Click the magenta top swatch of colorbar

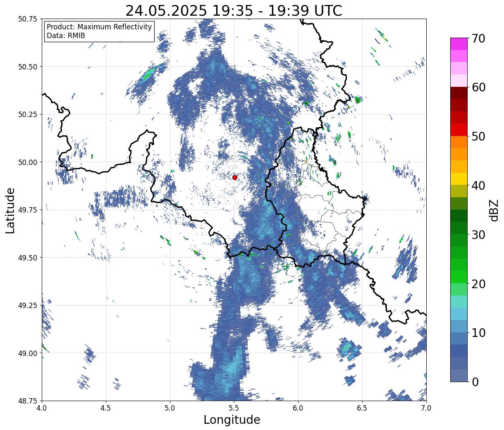(459, 44)
